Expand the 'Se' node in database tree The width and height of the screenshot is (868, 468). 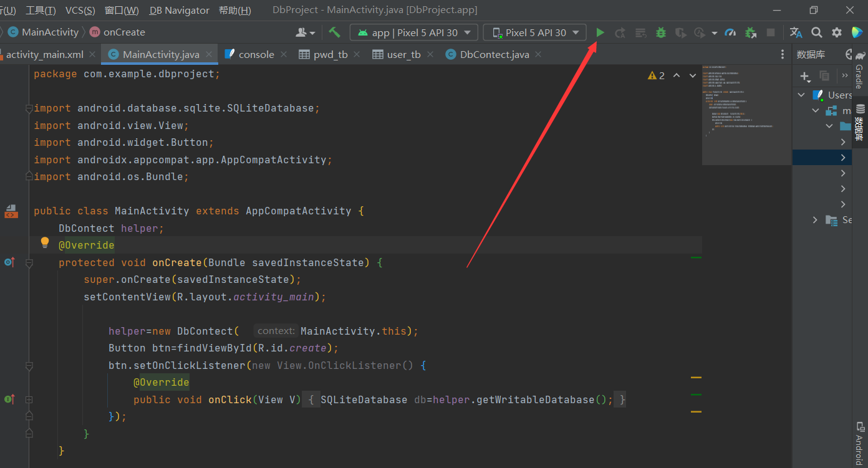(x=816, y=220)
